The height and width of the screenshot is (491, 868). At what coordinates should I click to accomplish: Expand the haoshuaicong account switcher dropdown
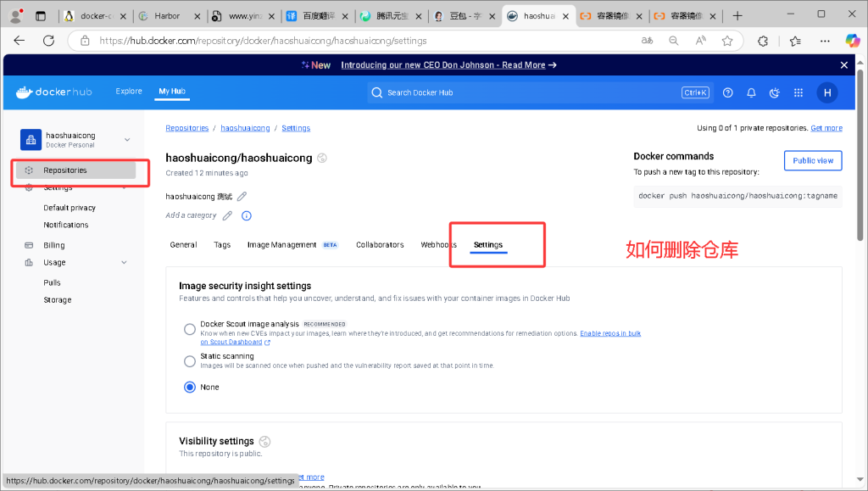[127, 139]
